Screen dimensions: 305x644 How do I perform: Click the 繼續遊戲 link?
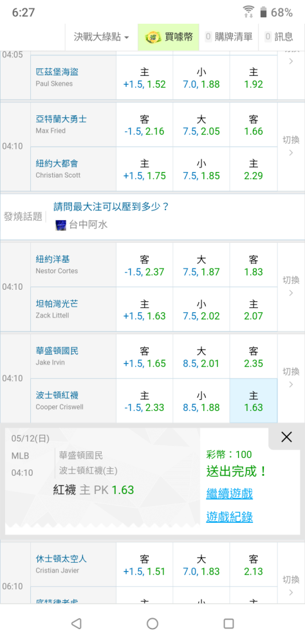[230, 493]
